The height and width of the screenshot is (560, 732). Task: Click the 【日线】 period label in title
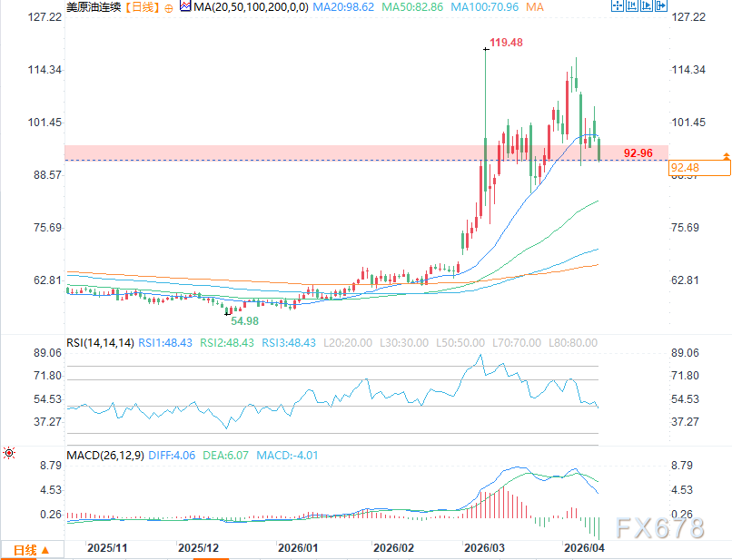(x=143, y=7)
